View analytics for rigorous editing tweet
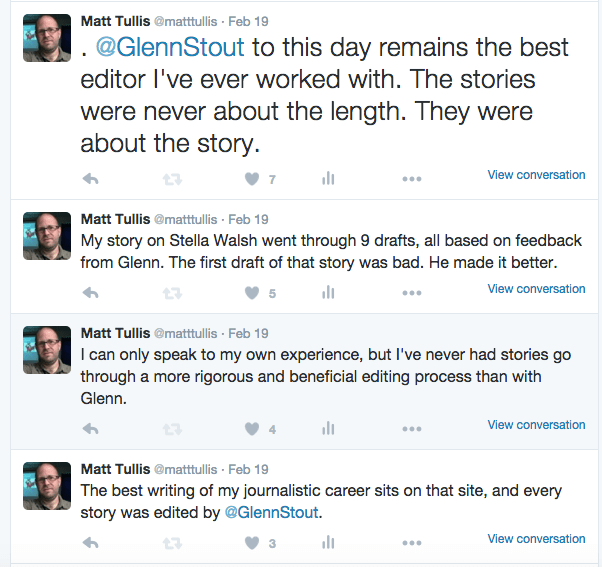This screenshot has height=567, width=602. (x=327, y=429)
